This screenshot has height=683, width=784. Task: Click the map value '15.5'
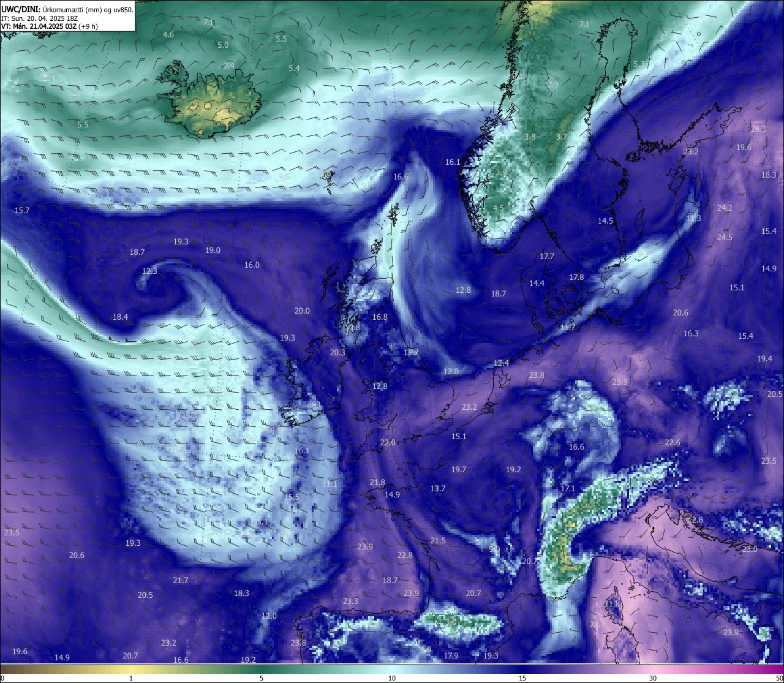click(x=292, y=497)
